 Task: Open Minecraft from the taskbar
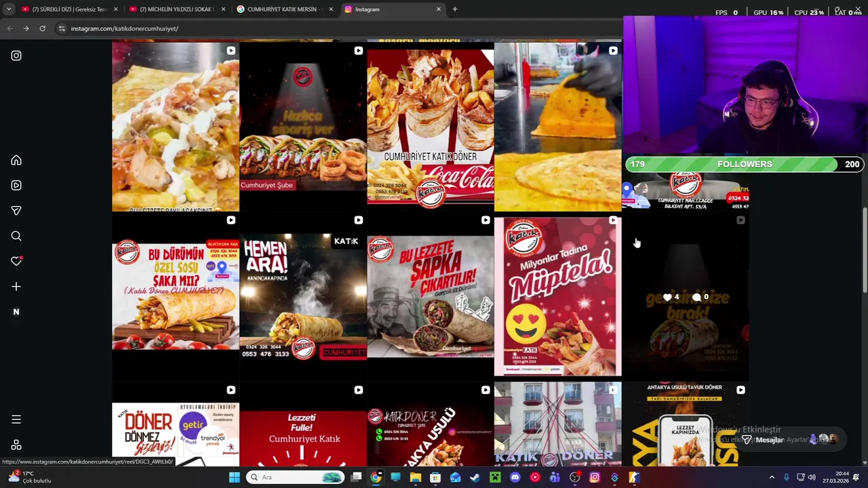click(495, 477)
